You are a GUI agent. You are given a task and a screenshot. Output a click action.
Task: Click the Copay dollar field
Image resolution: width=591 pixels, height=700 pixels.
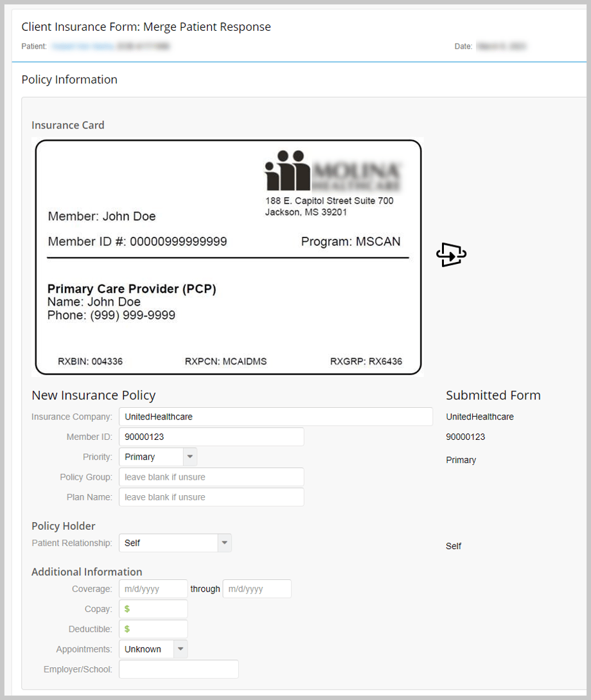pyautogui.click(x=153, y=608)
